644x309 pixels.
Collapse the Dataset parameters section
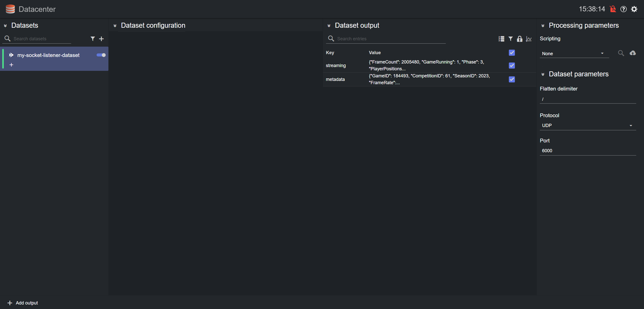pyautogui.click(x=543, y=74)
